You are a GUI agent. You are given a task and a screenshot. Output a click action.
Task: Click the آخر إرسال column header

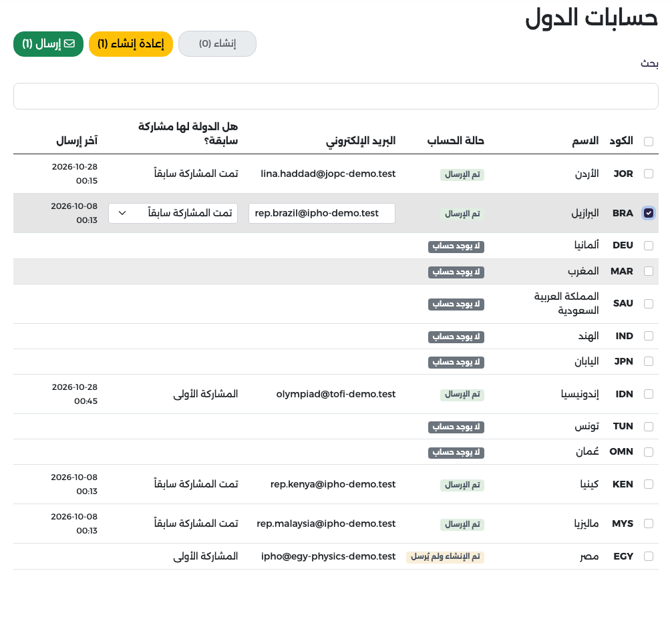click(x=77, y=141)
